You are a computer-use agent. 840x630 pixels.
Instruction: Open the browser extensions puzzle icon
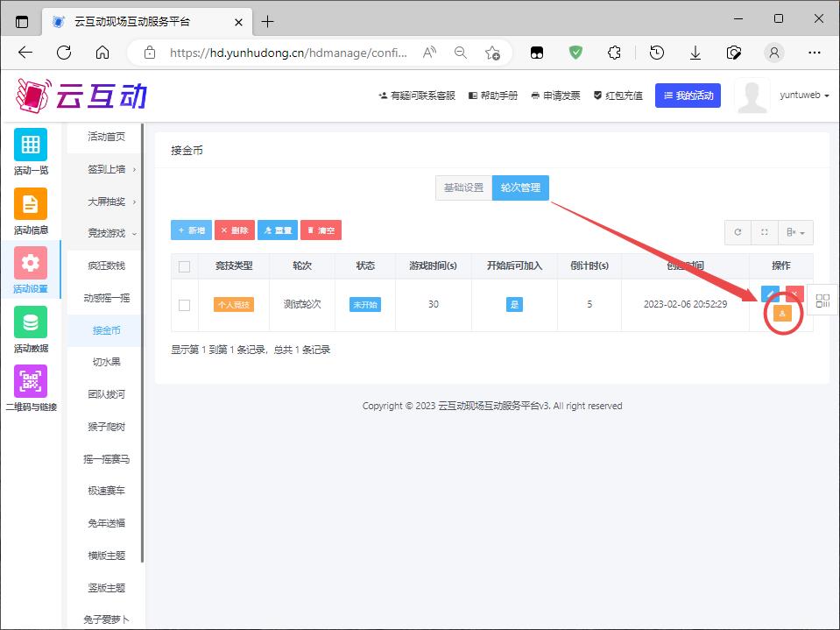[615, 53]
